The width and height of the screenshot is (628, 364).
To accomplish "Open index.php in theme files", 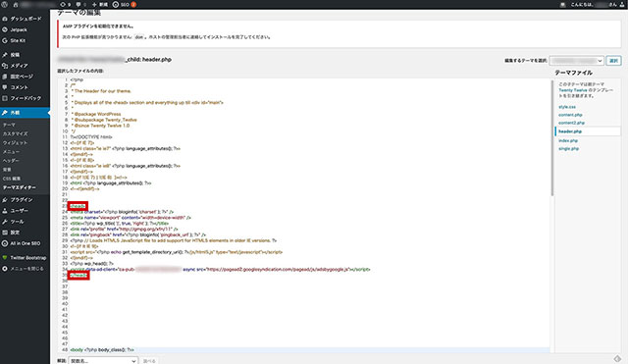I will pyautogui.click(x=568, y=140).
